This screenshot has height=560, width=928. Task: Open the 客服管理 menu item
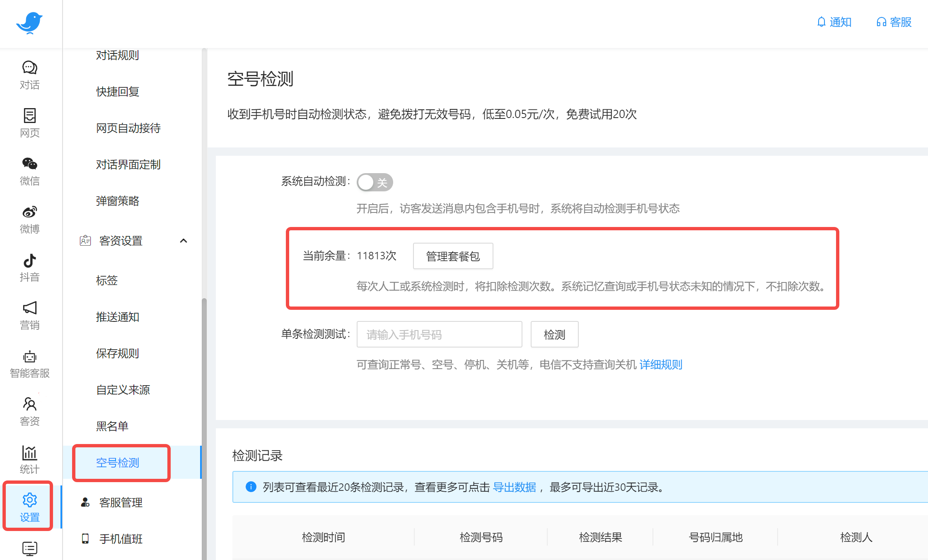click(121, 503)
